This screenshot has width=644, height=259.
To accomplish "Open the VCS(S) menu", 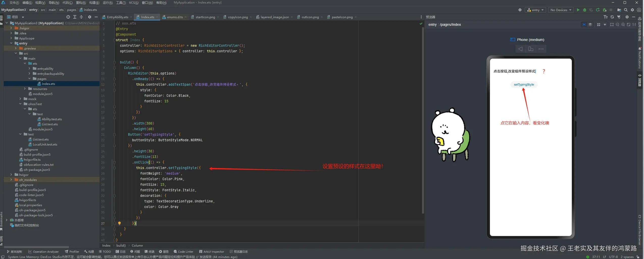I will [134, 3].
